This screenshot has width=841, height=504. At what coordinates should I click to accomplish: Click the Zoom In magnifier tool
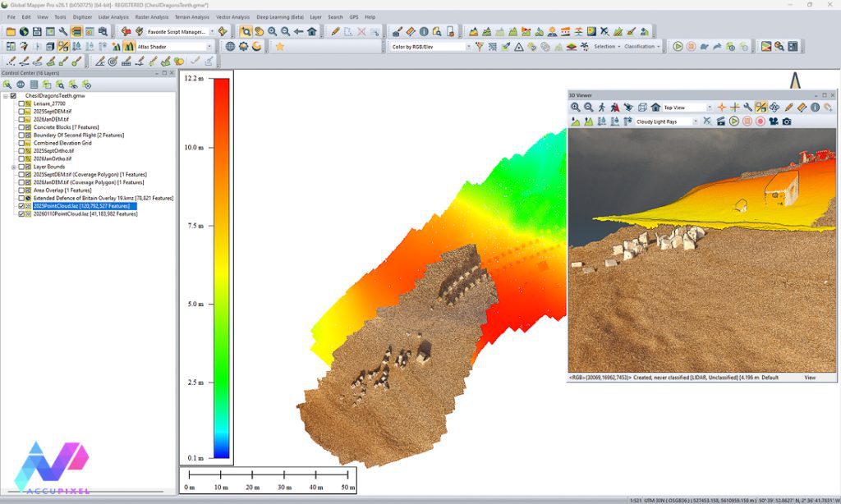272,32
